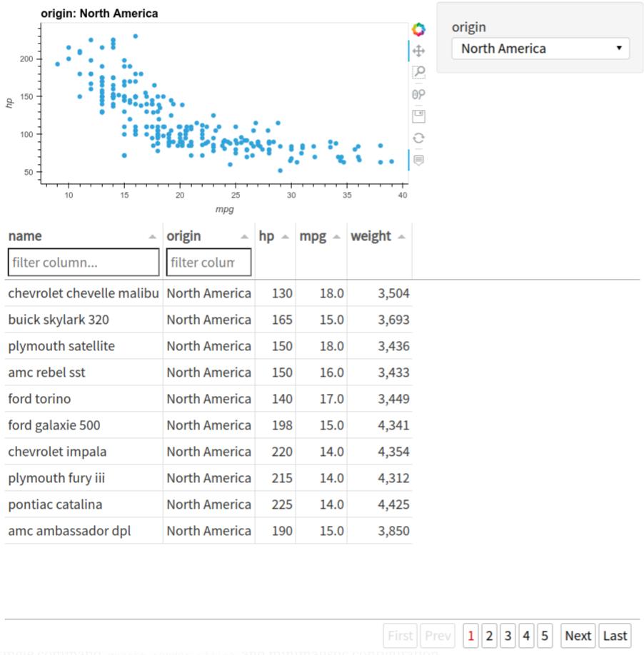Click mpg value 16.0
Image resolution: width=644 pixels, height=655 pixels.
tap(332, 372)
